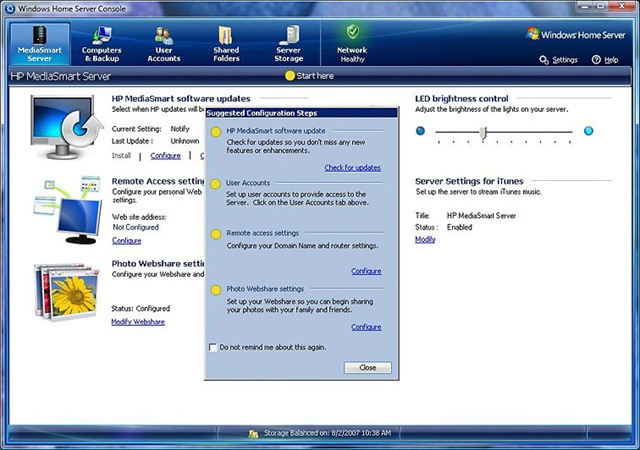Viewport: 640px width, 450px height.
Task: Click Modify Webshare link
Action: 138,322
